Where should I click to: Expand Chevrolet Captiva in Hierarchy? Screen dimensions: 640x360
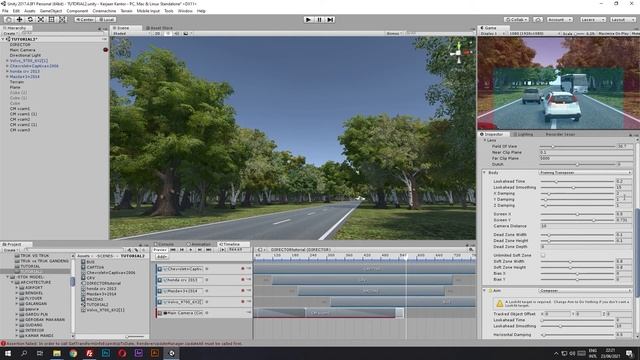7,66
